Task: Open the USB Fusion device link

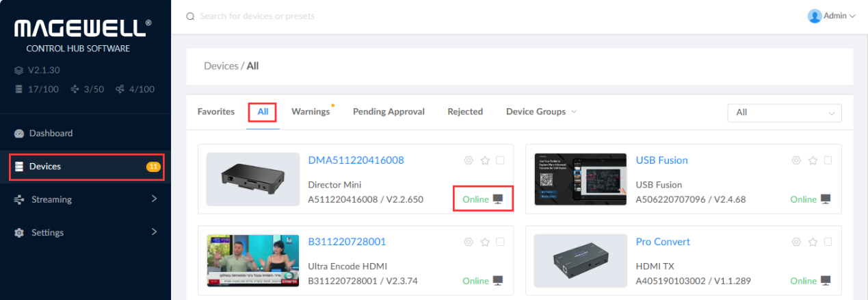Action: click(662, 160)
